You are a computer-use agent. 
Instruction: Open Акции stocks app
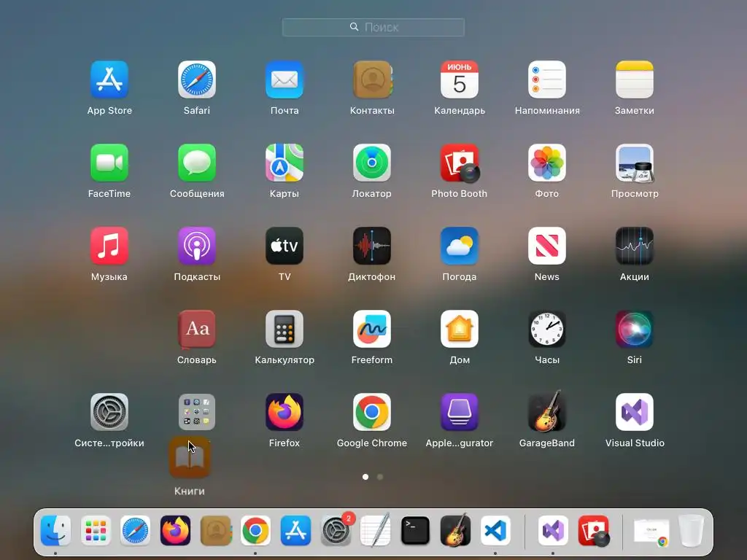coord(635,246)
